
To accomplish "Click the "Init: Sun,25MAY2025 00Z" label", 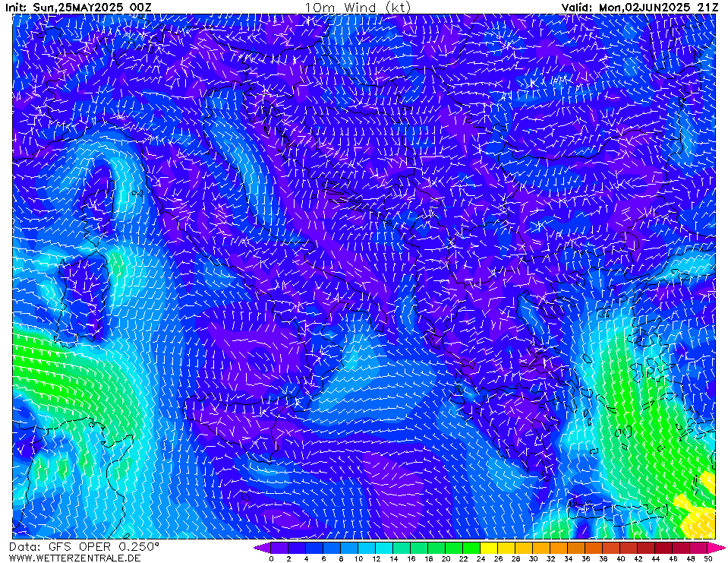I will (78, 7).
